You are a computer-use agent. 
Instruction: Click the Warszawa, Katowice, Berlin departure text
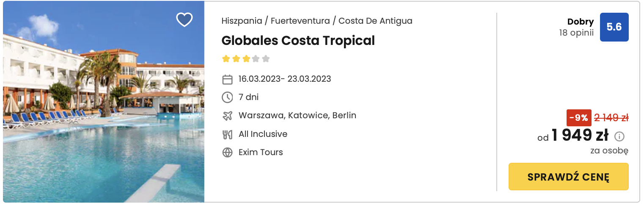[297, 115]
